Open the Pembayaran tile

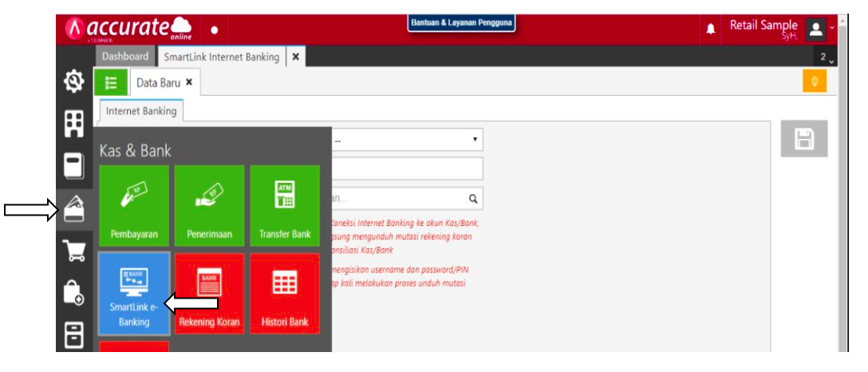point(134,205)
